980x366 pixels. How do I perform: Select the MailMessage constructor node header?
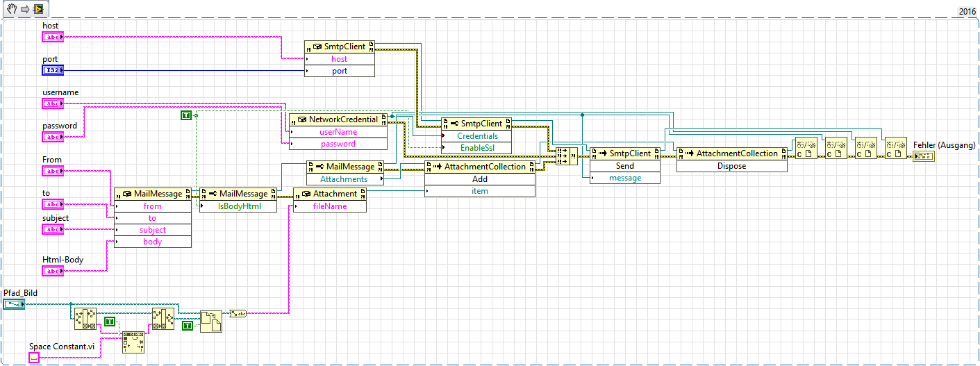point(153,194)
